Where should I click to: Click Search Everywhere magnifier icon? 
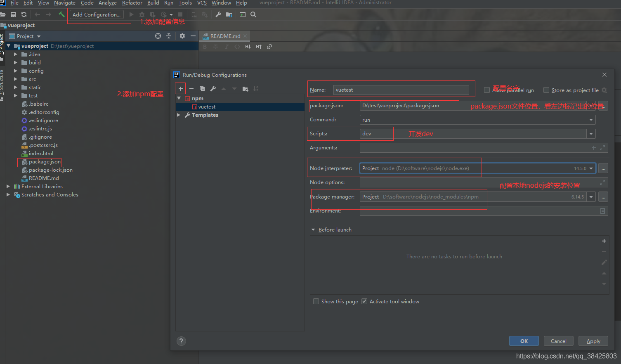(253, 14)
